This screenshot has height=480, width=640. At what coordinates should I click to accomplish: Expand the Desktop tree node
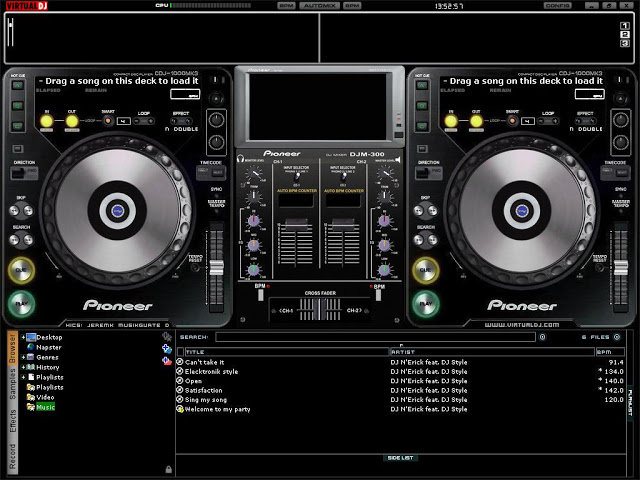[23, 338]
